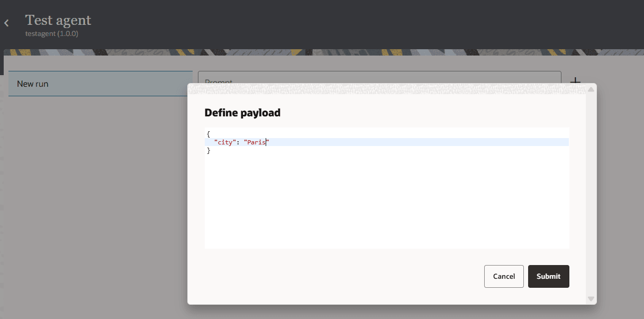Viewport: 644px width, 319px height.
Task: Click the end of the Paris string
Action: coord(268,142)
